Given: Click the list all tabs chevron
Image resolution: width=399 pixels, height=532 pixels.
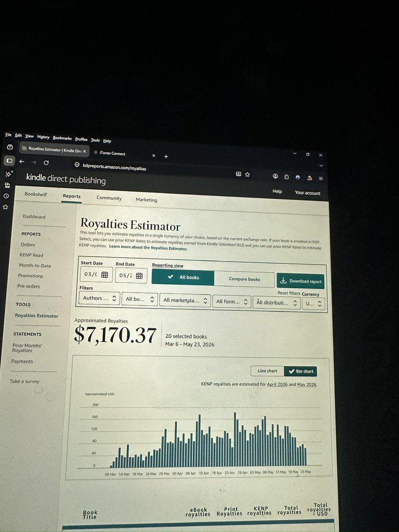Looking at the screenshot, I should coord(321,165).
